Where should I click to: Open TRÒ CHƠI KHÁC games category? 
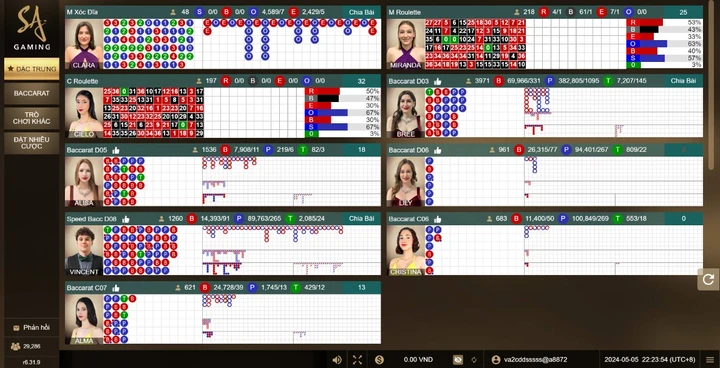coord(32,118)
